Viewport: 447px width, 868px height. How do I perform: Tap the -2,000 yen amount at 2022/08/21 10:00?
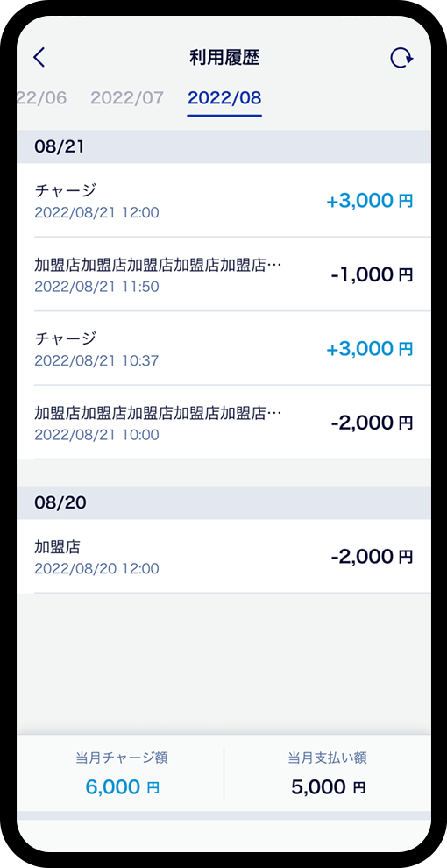coord(372,423)
